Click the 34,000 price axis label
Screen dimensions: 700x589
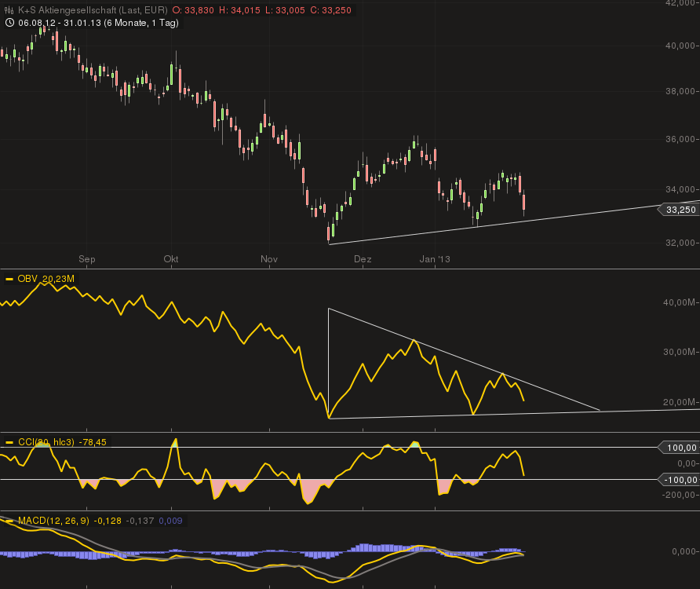pos(680,189)
